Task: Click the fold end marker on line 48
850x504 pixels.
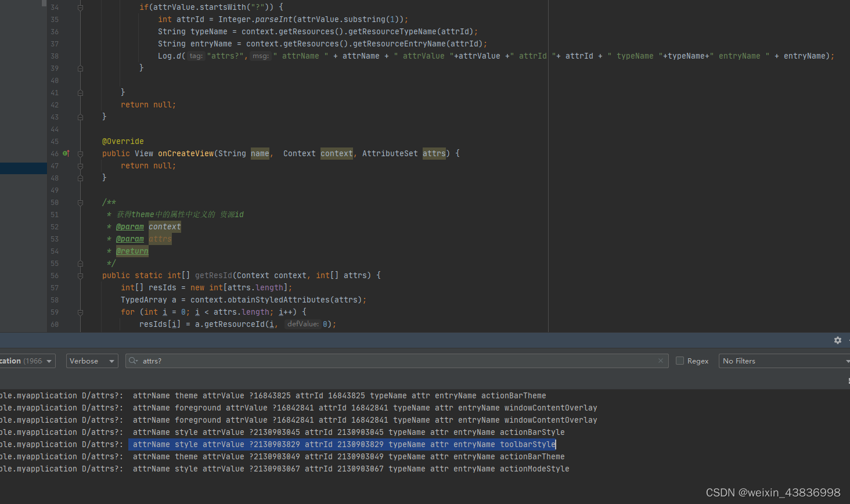Action: pos(80,178)
